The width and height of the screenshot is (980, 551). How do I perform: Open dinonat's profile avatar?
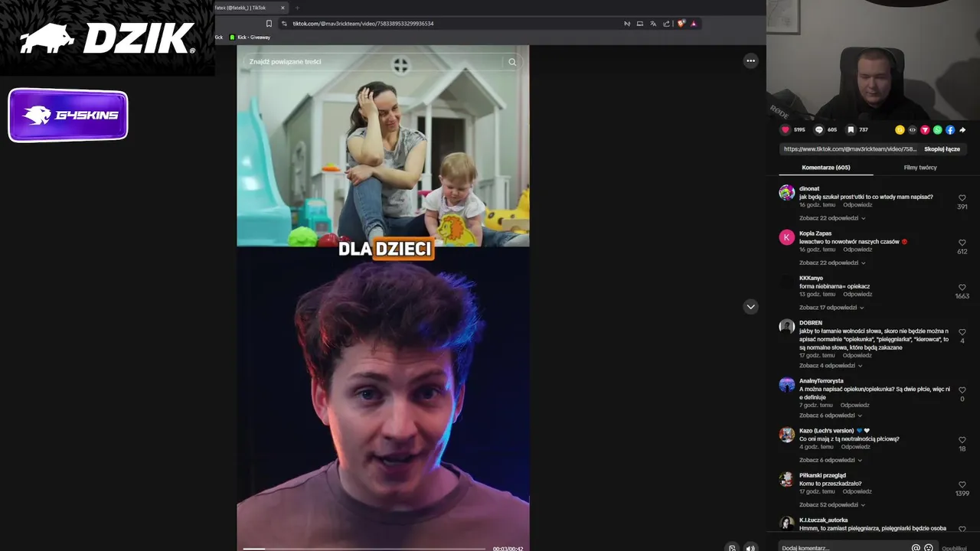tap(787, 192)
